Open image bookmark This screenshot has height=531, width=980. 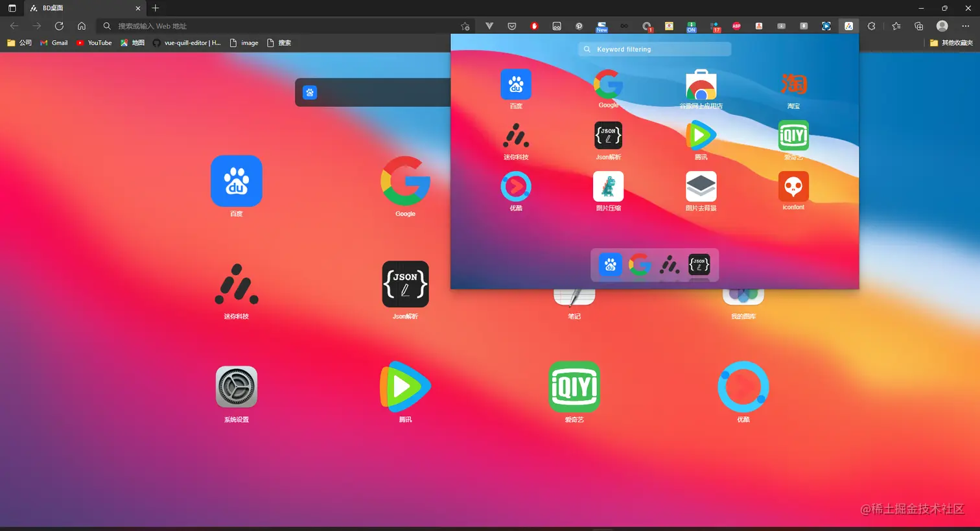pos(244,43)
